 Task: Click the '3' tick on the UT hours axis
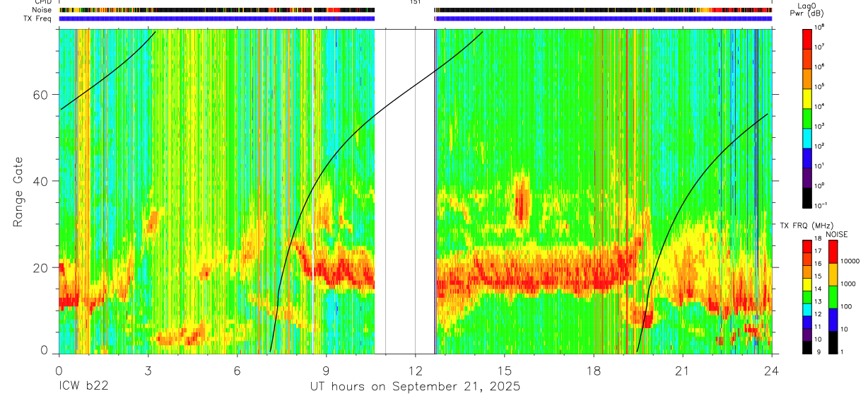point(148,370)
